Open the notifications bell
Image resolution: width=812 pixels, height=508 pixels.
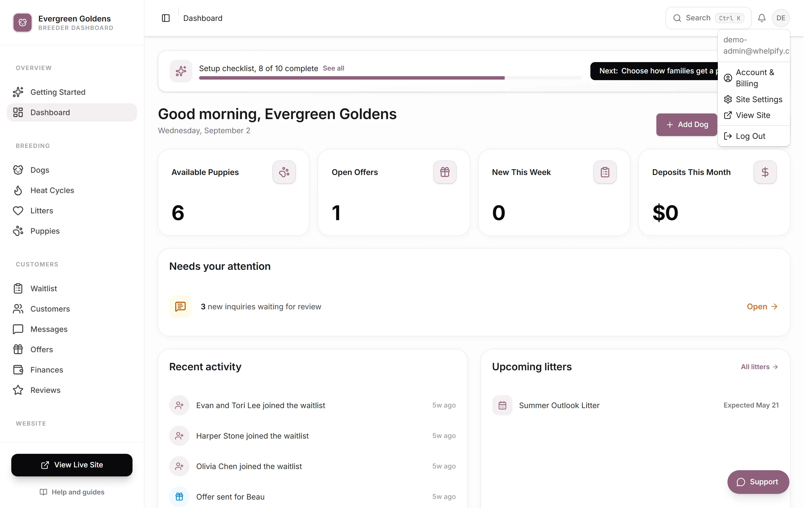(762, 18)
